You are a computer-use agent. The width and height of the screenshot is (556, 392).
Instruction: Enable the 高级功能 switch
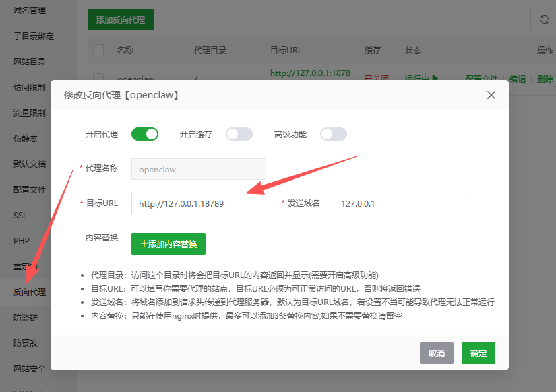[x=333, y=134]
